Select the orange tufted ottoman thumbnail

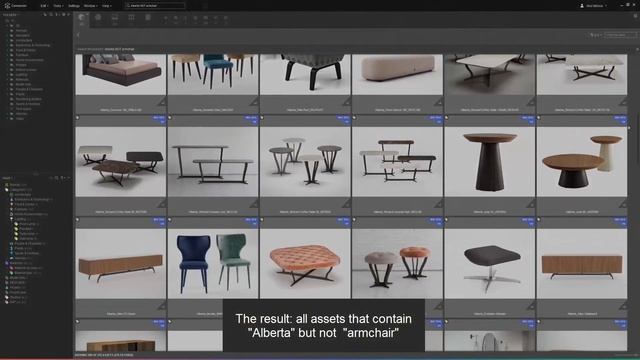click(x=305, y=263)
